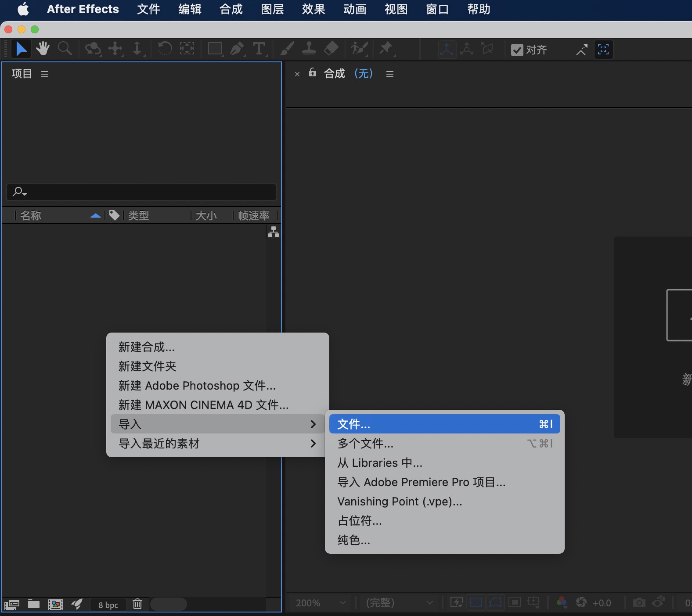Select the Pan Behind anchor point tool
Screen dimensions: 692x616
(x=187, y=49)
